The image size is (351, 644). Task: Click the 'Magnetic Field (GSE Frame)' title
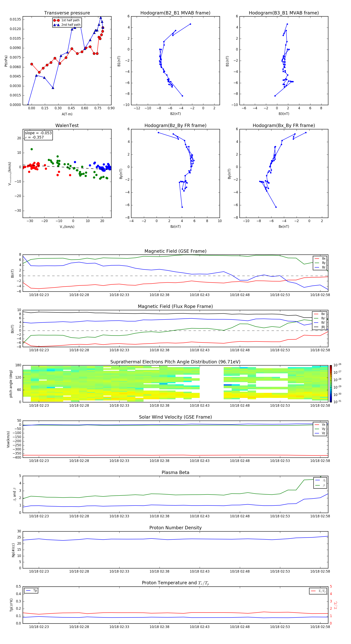[x=175, y=251]
